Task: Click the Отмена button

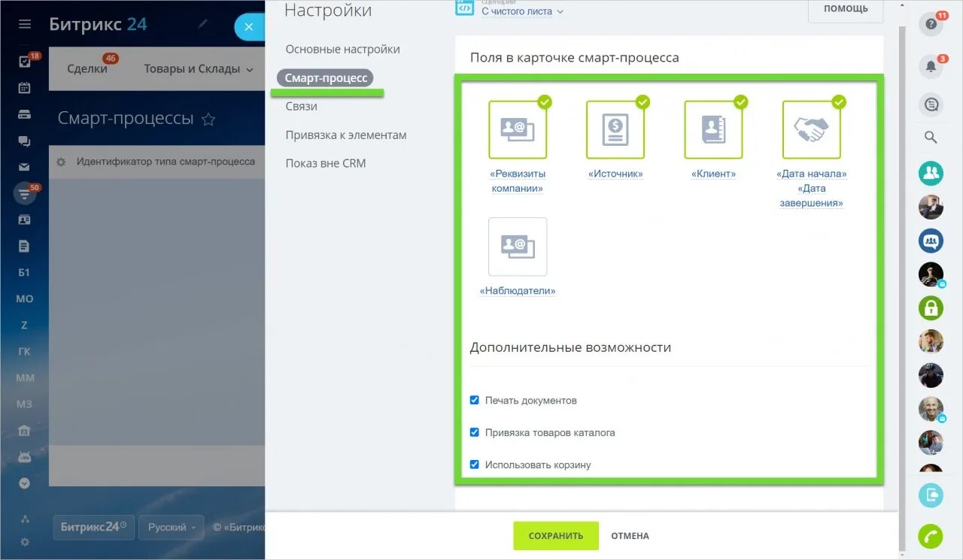Action: [630, 536]
